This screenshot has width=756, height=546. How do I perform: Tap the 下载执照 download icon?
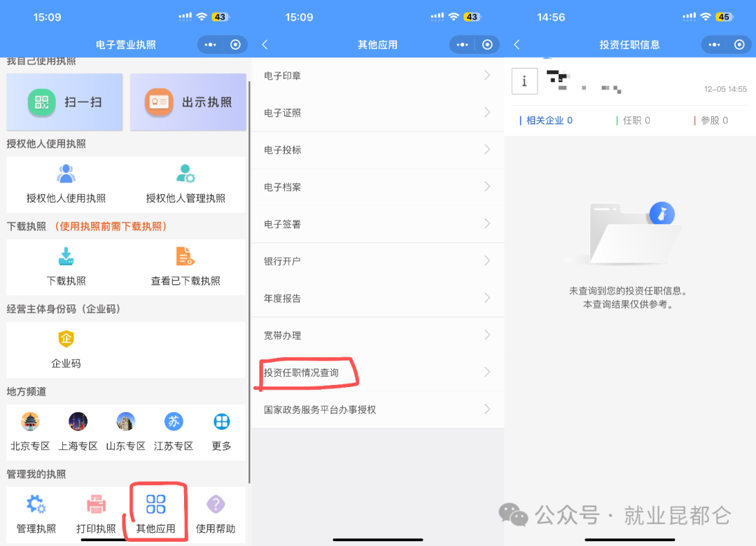pos(66,257)
